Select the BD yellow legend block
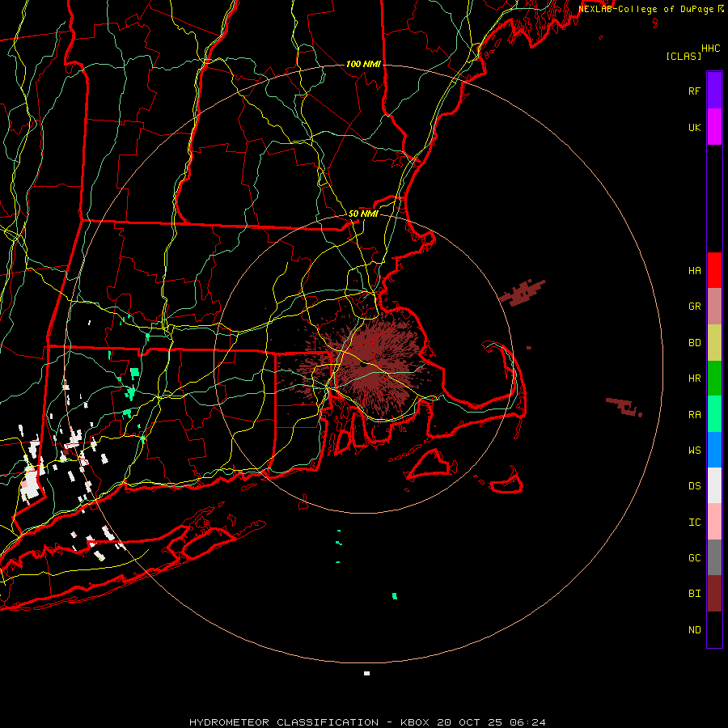 tap(714, 343)
